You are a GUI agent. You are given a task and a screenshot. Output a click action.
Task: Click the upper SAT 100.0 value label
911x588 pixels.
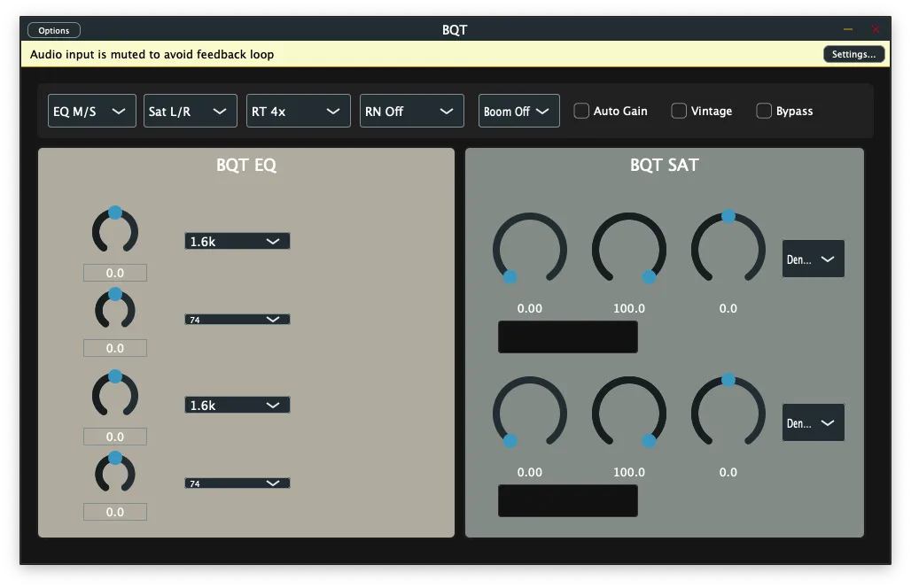click(x=629, y=308)
